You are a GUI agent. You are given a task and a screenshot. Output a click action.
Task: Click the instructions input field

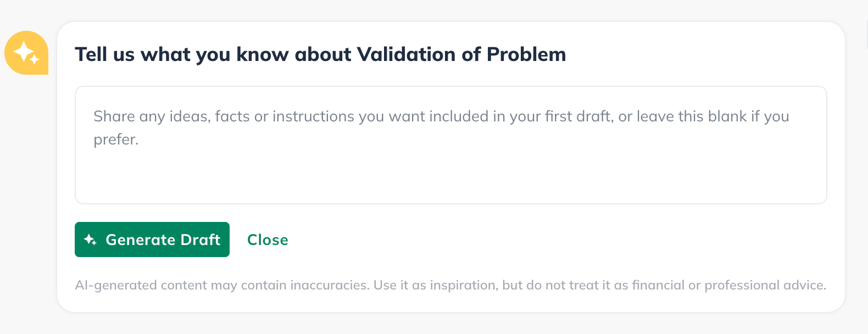click(x=450, y=143)
